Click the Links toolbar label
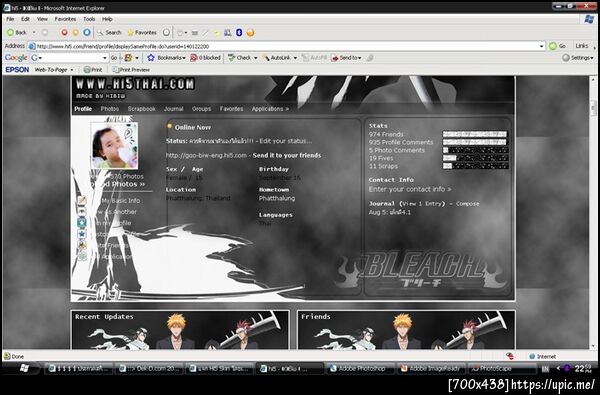 (582, 46)
